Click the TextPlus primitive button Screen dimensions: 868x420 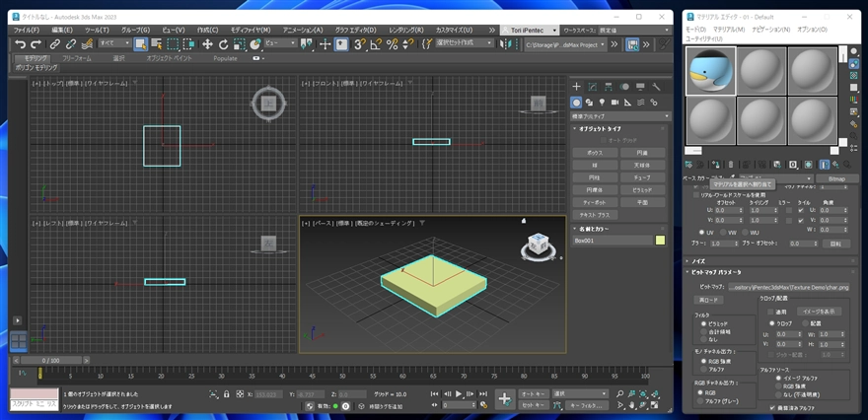coord(595,215)
